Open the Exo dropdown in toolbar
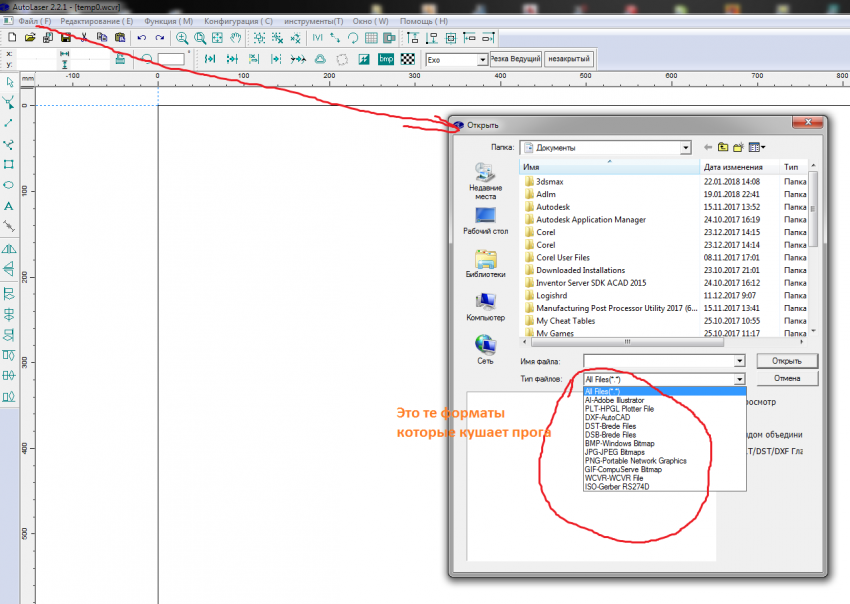The width and height of the screenshot is (850, 604). 483,60
